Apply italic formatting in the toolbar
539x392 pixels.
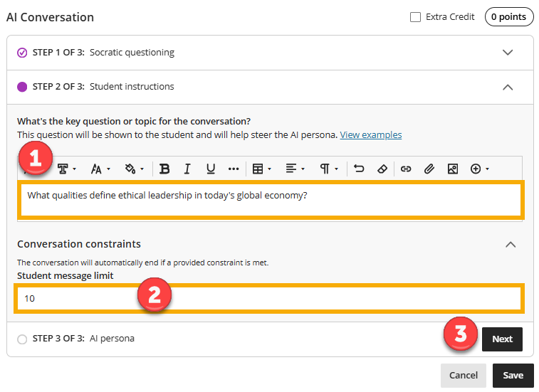click(187, 169)
